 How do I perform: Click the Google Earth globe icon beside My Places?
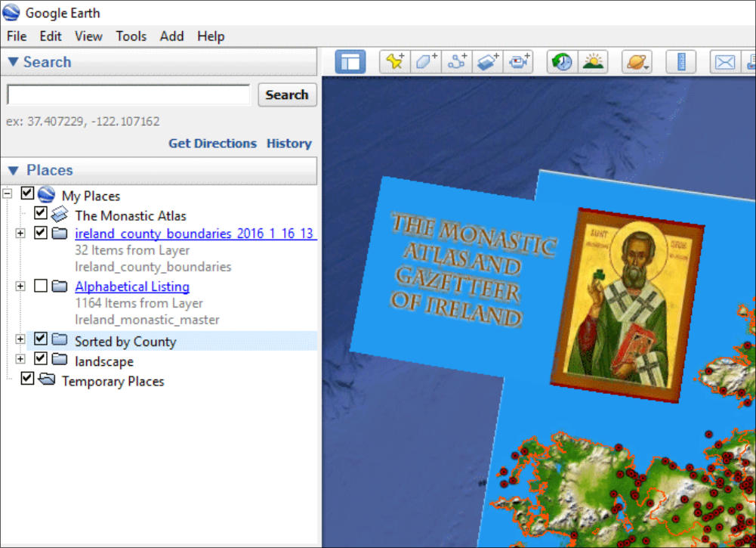(46, 194)
